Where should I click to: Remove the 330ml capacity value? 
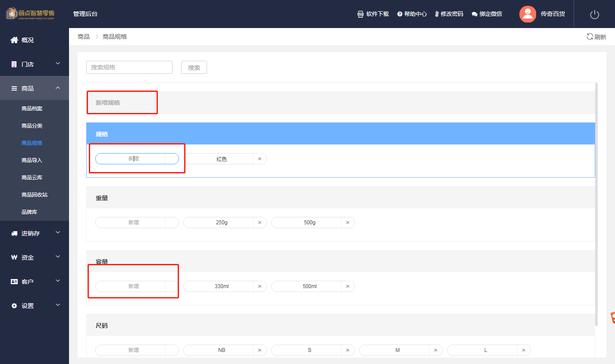260,286
